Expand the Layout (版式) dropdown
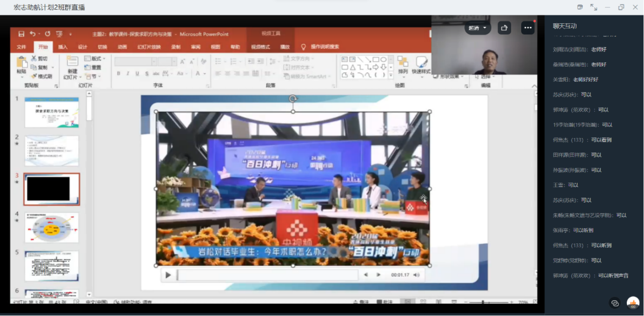The height and width of the screenshot is (316, 644). pos(95,59)
